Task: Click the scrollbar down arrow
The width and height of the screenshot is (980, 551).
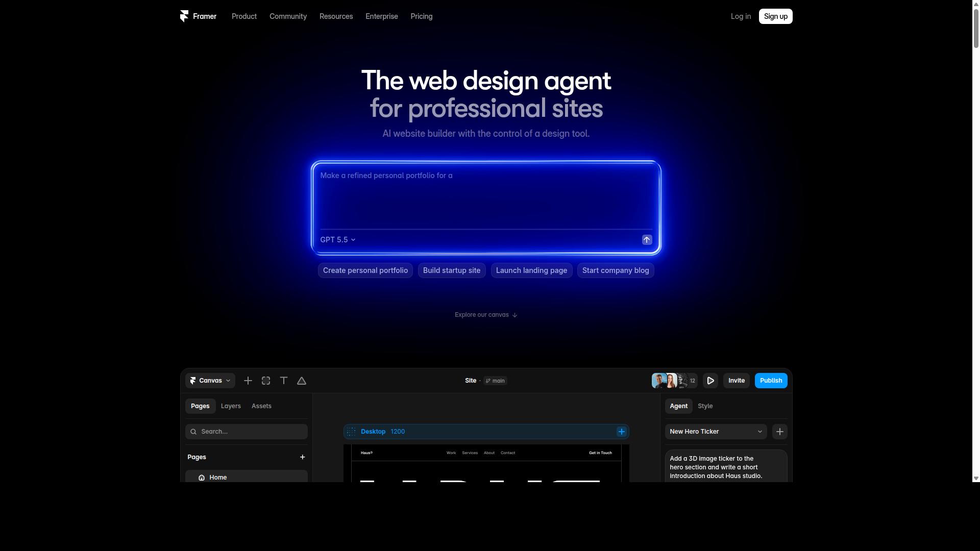Action: point(976,479)
